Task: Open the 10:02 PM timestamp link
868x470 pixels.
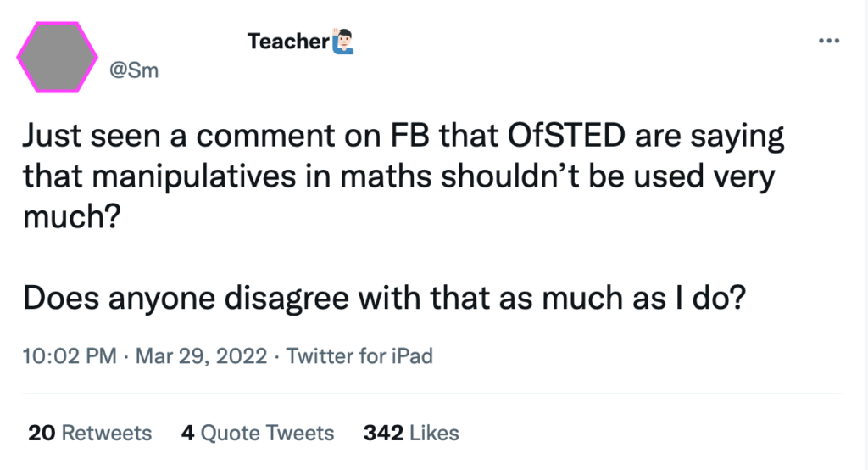Action: tap(70, 355)
